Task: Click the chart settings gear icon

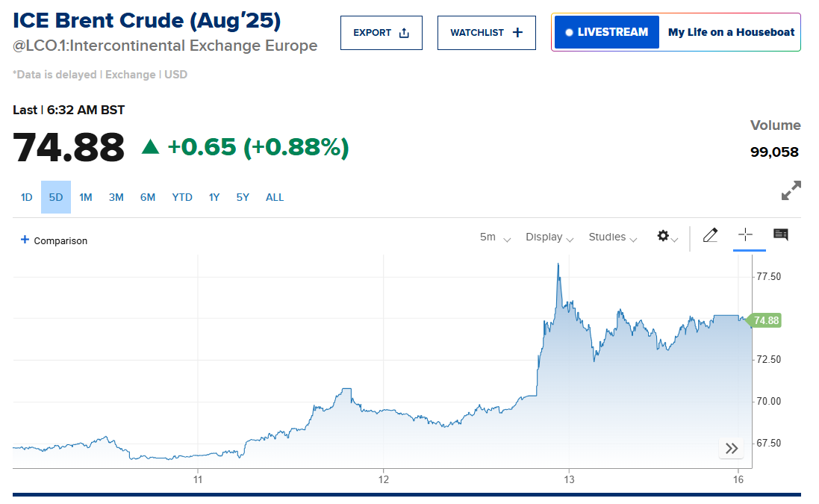Action: pyautogui.click(x=663, y=236)
